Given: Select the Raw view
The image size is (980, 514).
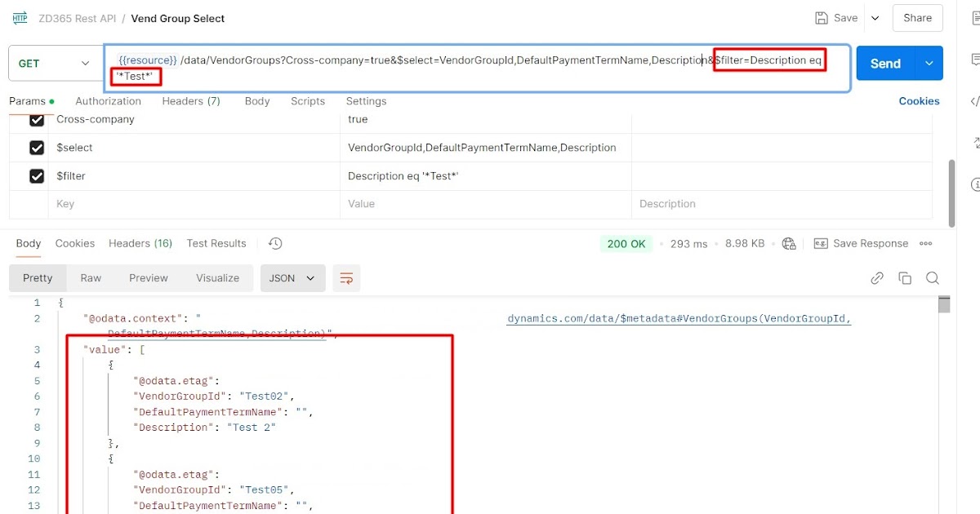Looking at the screenshot, I should pyautogui.click(x=91, y=278).
